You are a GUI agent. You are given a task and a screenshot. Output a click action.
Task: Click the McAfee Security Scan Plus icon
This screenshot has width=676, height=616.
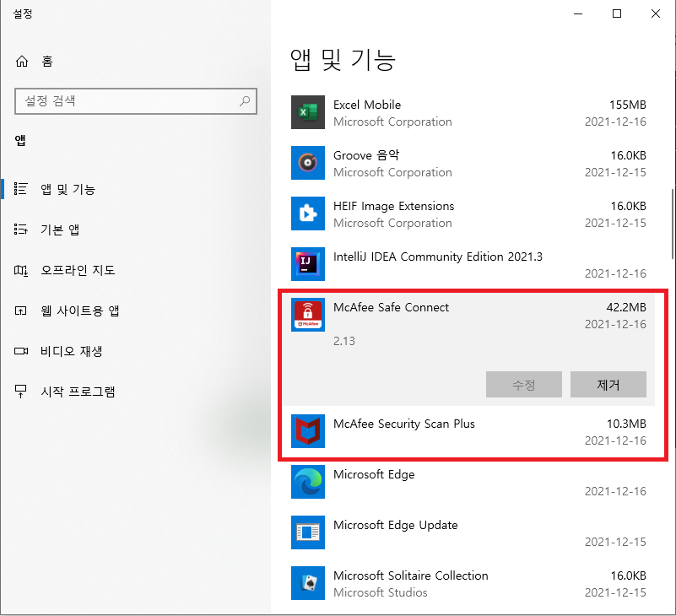(308, 431)
